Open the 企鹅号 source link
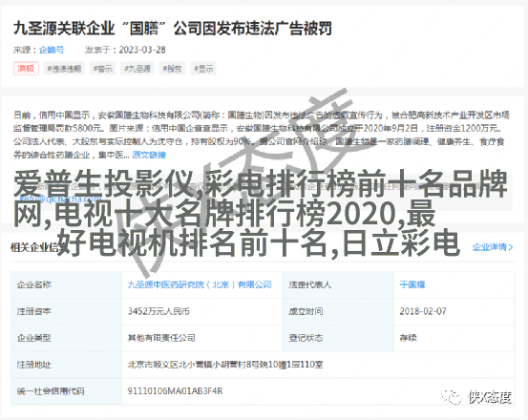Viewport: 528px width, 420px height. [x=52, y=50]
